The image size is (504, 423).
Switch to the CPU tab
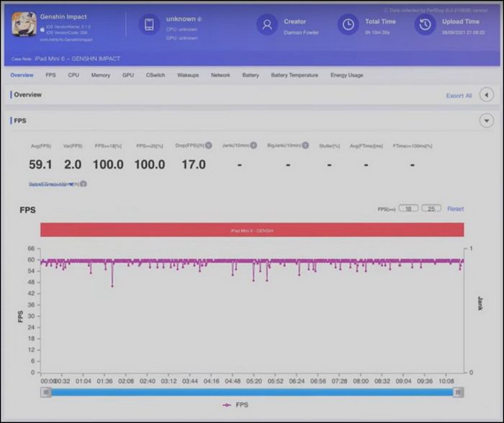click(73, 75)
